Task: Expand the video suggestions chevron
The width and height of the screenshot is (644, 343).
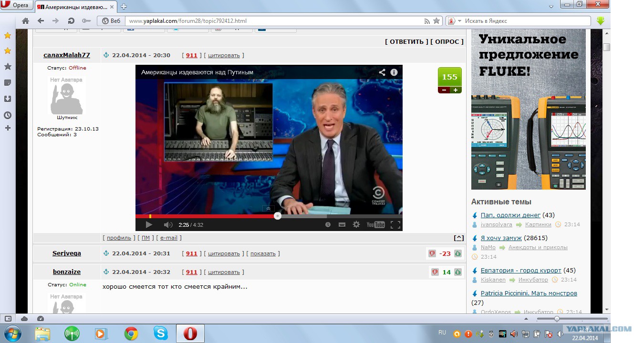Action: tap(269, 208)
